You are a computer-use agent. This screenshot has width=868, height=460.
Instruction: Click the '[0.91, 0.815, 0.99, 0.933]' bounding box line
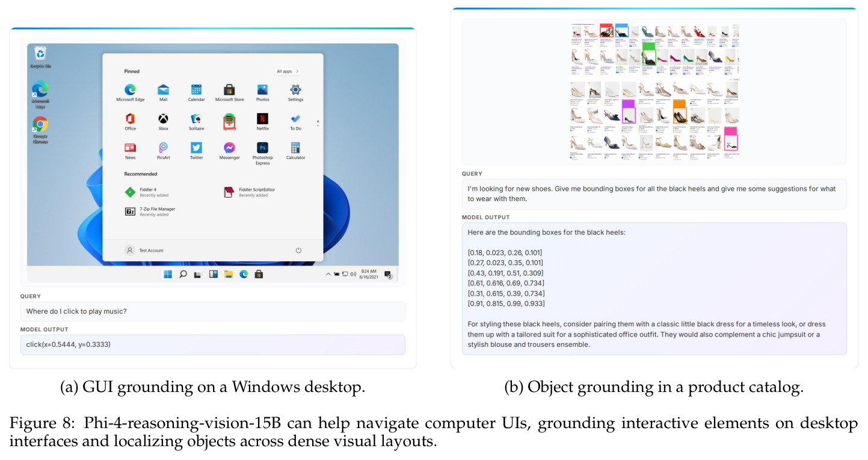click(506, 303)
